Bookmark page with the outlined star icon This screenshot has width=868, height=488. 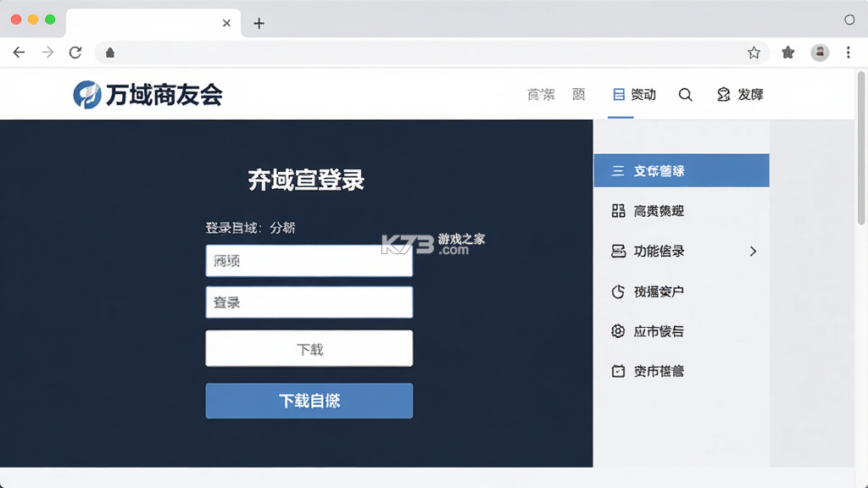pyautogui.click(x=754, y=53)
